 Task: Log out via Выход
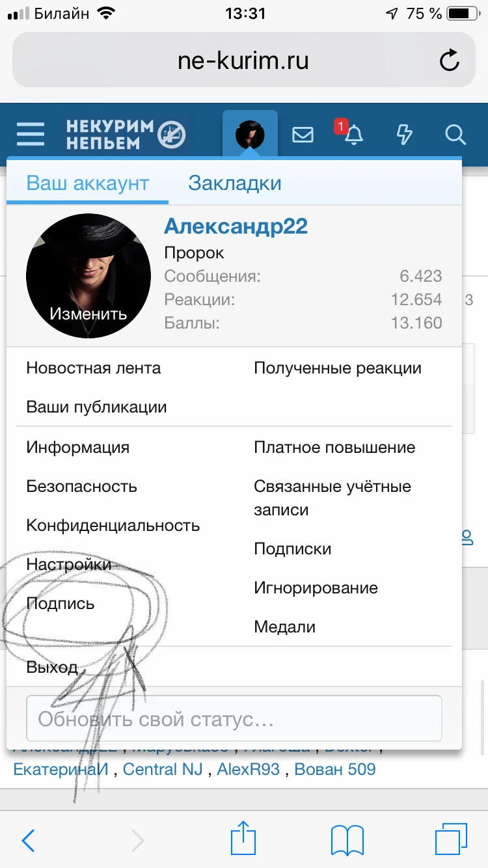pos(52,667)
